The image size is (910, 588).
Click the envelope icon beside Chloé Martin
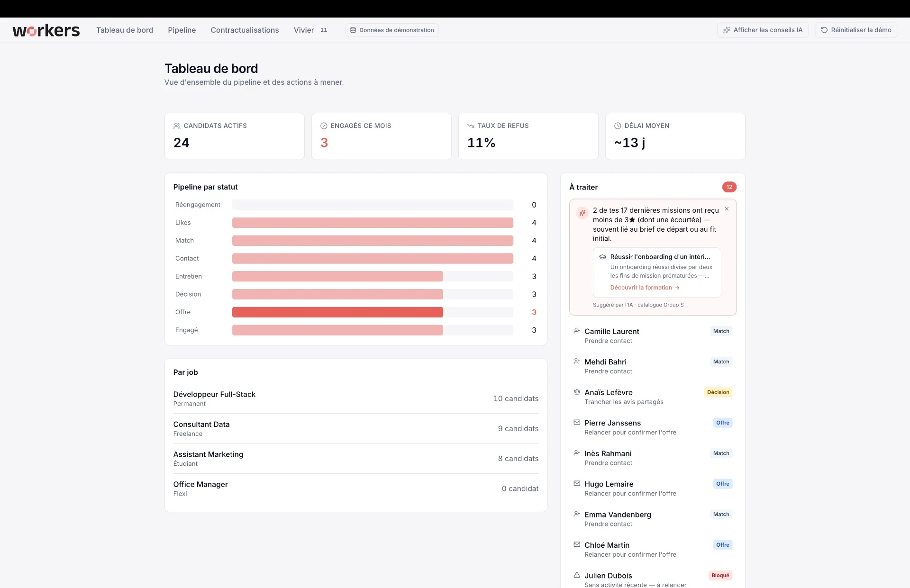(577, 544)
